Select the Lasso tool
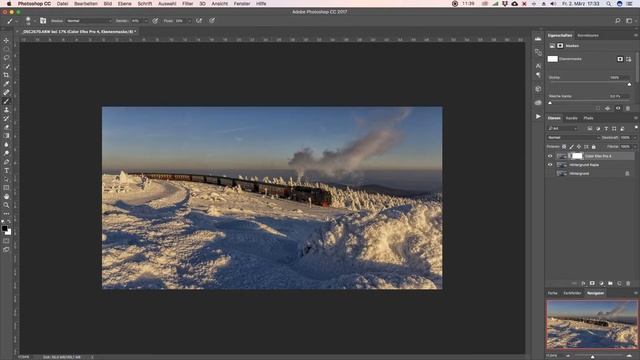This screenshot has width=640, height=360. pyautogui.click(x=6, y=58)
